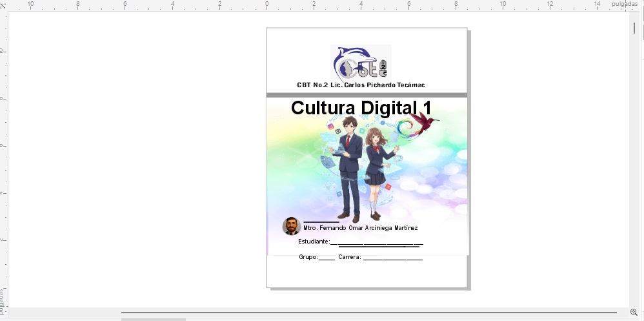Click the school name text 'CBT No.2 Lic. Carlos Pichardo Tecámac'
Image resolution: width=644 pixels, height=321 pixels.
361,85
